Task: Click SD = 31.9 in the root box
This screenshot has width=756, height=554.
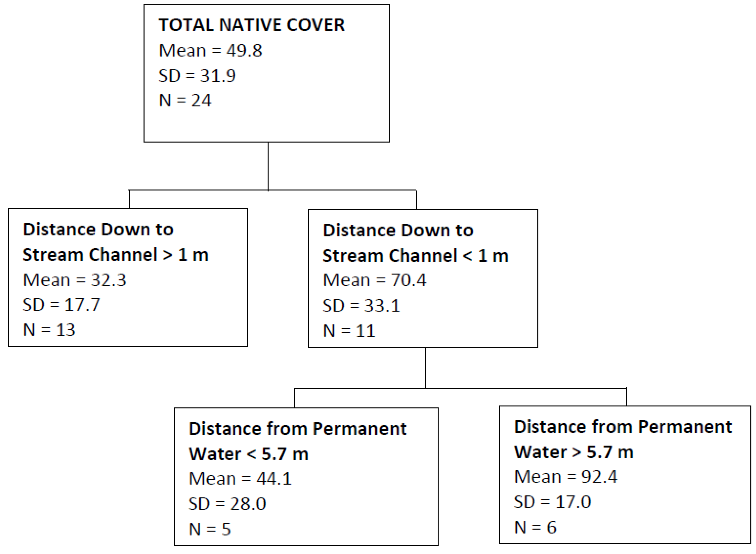Action: pyautogui.click(x=197, y=76)
